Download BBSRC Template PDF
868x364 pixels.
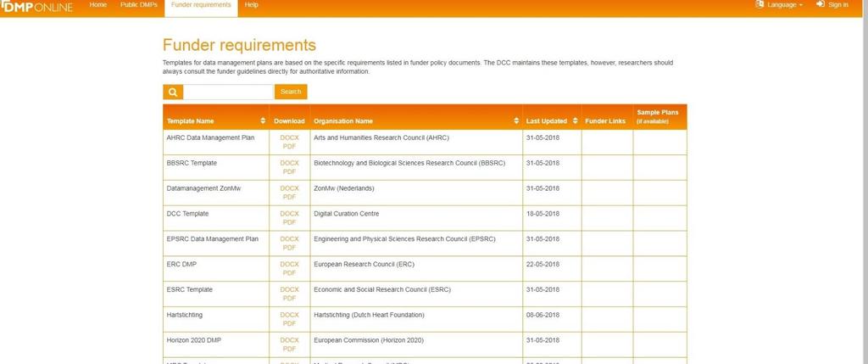[x=289, y=172]
